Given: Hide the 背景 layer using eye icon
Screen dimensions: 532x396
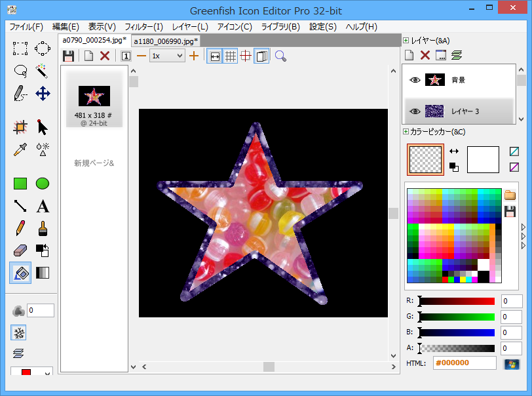Looking at the screenshot, I should [414, 80].
